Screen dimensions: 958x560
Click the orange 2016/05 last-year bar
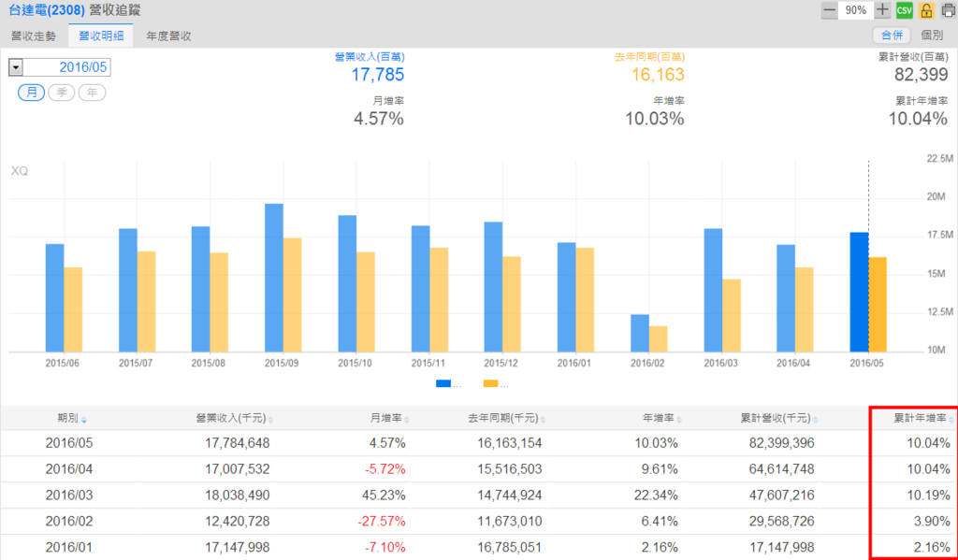pyautogui.click(x=878, y=305)
